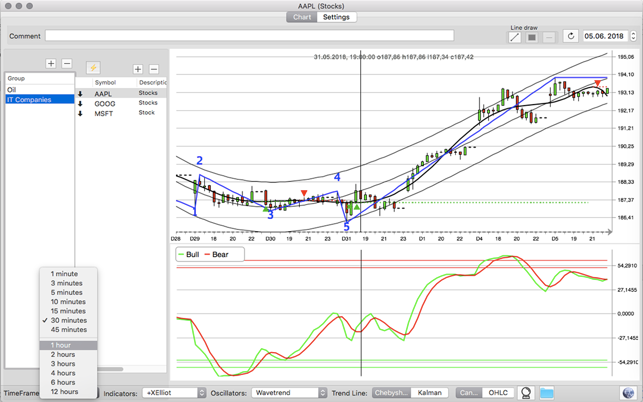
Task: Switch trend line to Kalman
Action: click(x=429, y=393)
